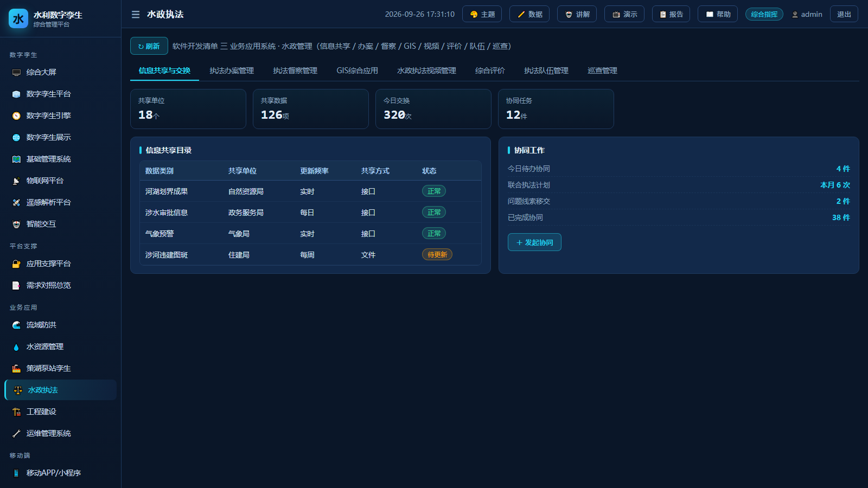Image resolution: width=868 pixels, height=488 pixels.
Task: Click the 水 app logo
Action: 18,18
